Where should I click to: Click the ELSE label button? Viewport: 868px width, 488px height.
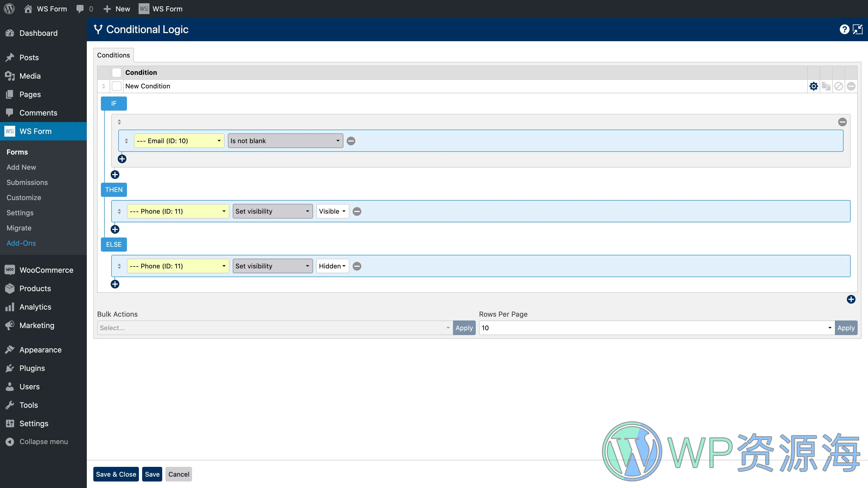tap(114, 245)
